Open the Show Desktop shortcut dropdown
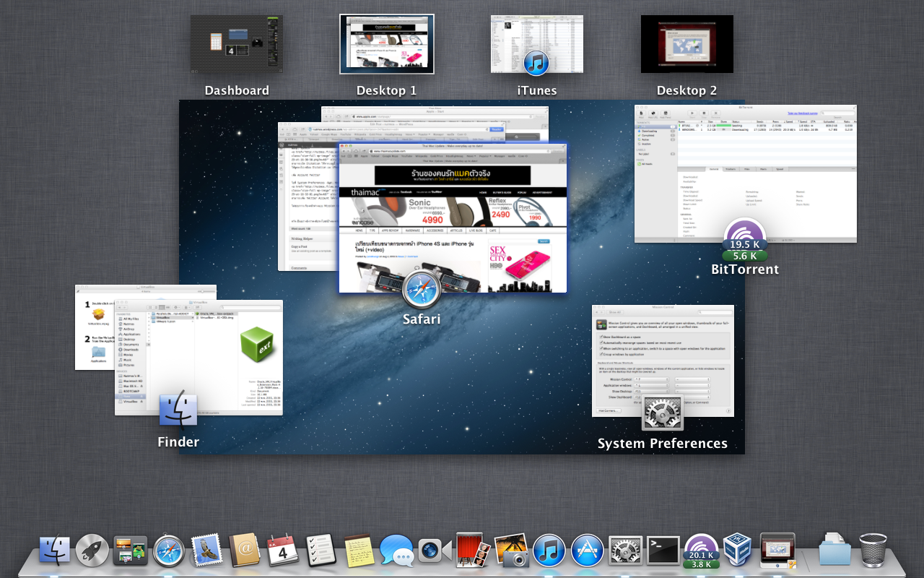Viewport: 924px width, 578px height. 652,391
